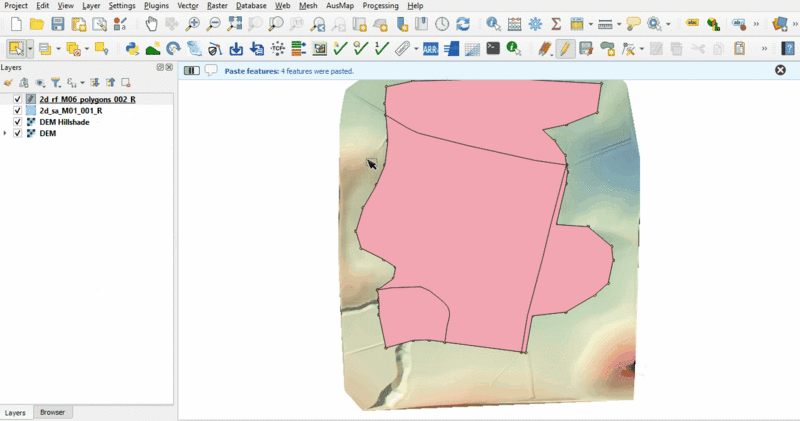Open the Statistical Summary sigma icon
The height and width of the screenshot is (421, 800).
[557, 24]
